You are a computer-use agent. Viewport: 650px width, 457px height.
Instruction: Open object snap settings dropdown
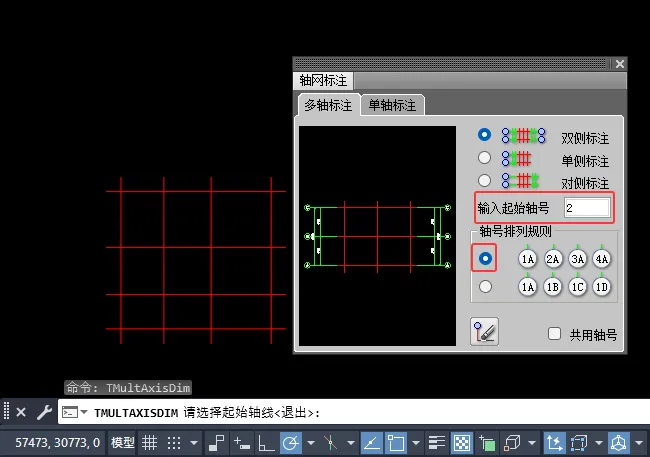(x=416, y=443)
